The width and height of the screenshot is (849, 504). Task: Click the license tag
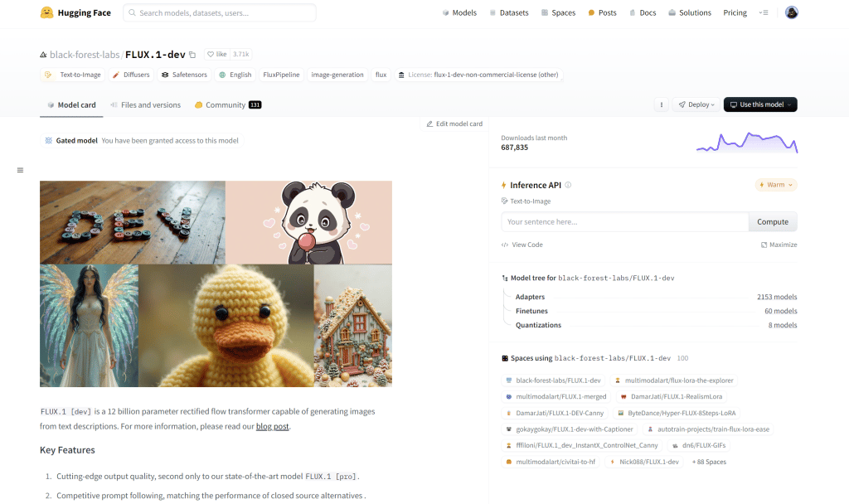click(478, 75)
